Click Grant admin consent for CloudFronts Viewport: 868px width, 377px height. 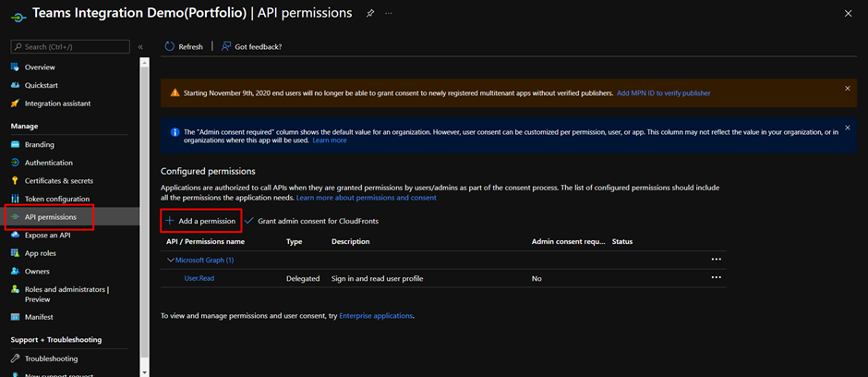(x=312, y=220)
